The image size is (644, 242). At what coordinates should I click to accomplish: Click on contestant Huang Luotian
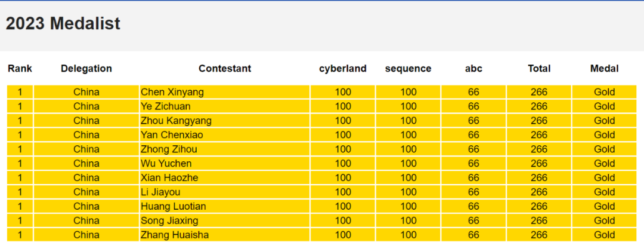tap(174, 207)
